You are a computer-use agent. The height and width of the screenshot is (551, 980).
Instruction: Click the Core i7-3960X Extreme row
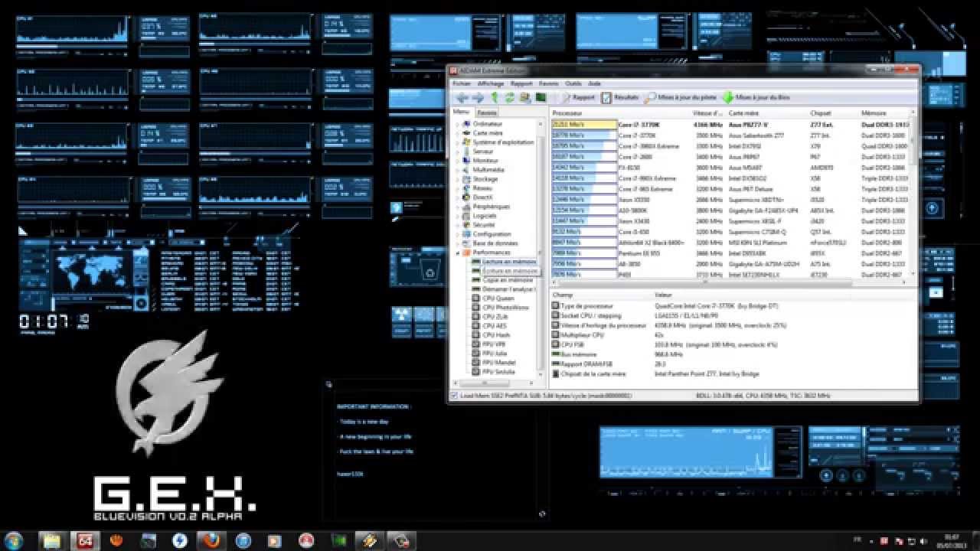tap(731, 145)
